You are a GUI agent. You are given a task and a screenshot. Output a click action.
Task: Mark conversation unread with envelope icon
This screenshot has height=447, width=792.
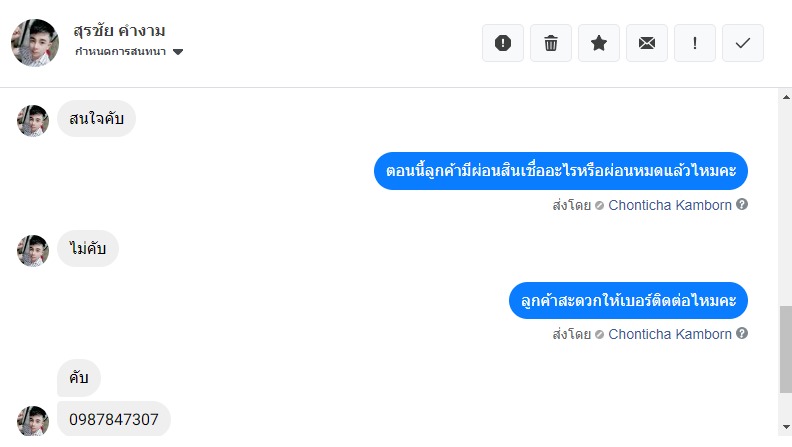(x=647, y=43)
